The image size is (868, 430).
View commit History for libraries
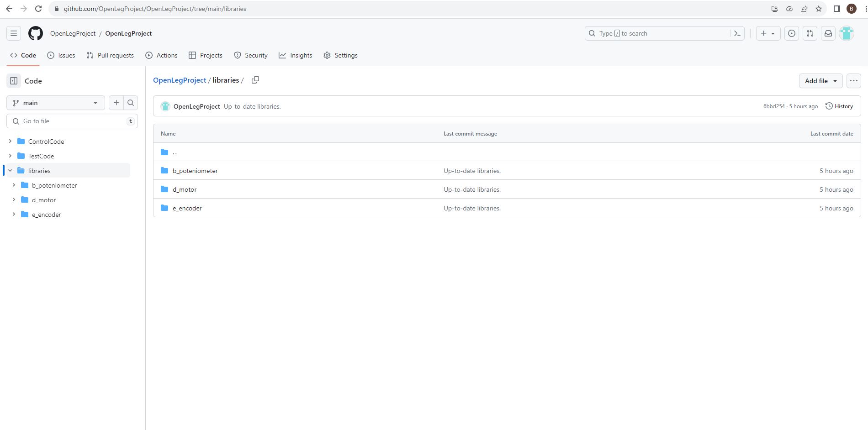coord(839,106)
